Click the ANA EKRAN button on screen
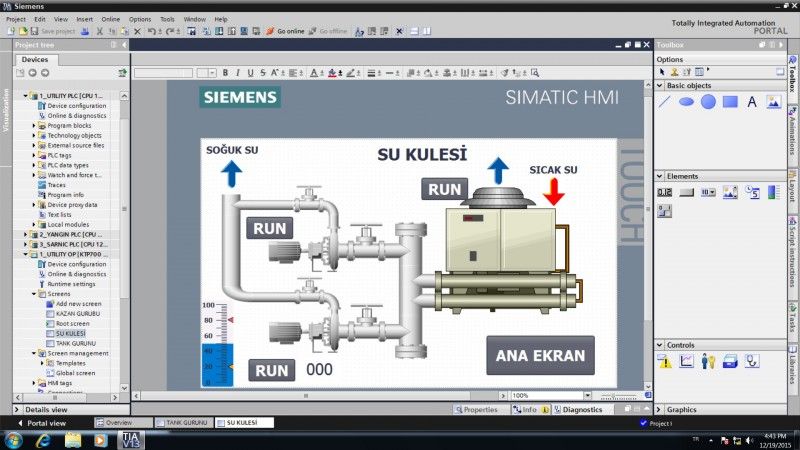Screen dimensions: 800x450 pyautogui.click(x=540, y=356)
